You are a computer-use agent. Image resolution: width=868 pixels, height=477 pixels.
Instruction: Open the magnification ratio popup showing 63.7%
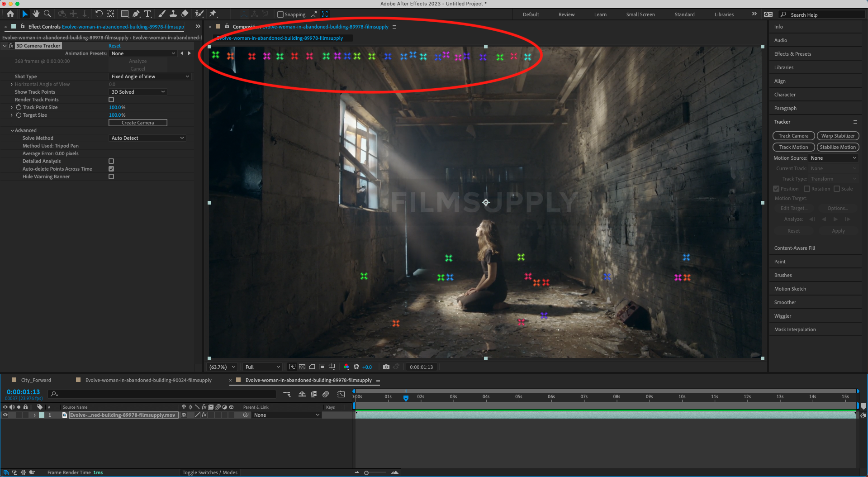(221, 367)
